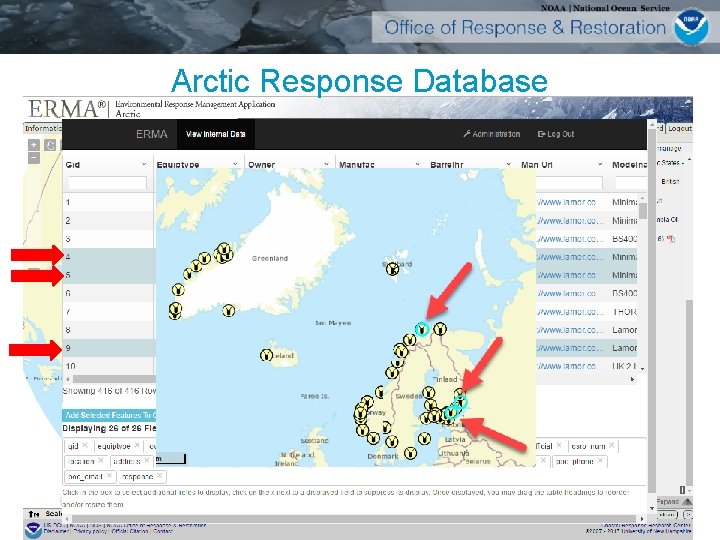
Task: Remove the gid field tag
Action: pos(85,445)
